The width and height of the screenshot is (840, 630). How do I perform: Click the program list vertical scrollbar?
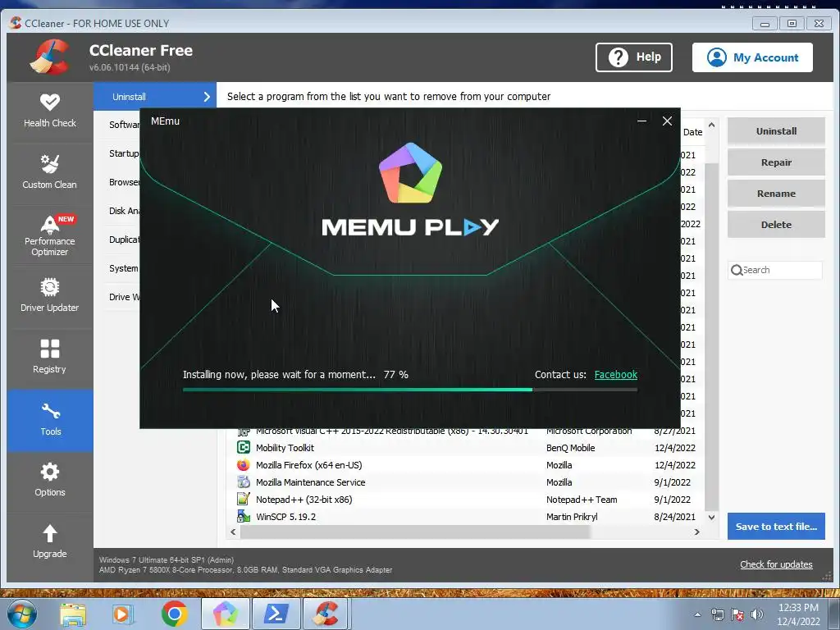(x=711, y=336)
